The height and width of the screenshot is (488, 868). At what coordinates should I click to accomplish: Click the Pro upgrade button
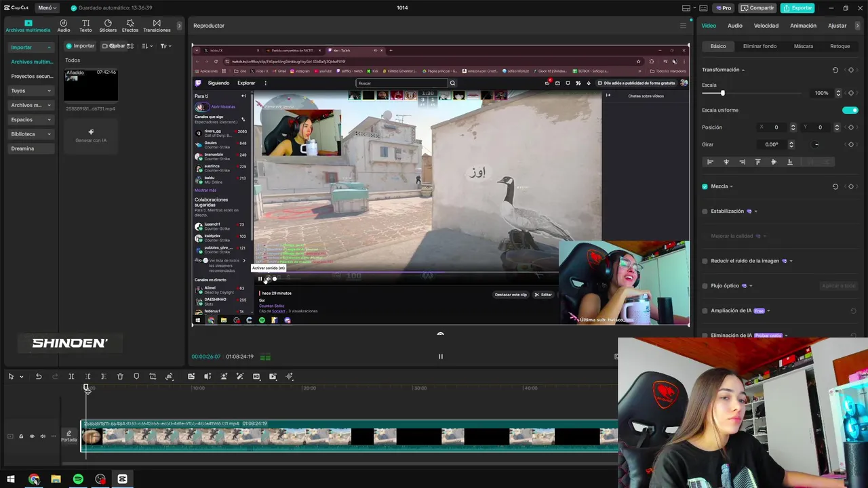(x=723, y=8)
